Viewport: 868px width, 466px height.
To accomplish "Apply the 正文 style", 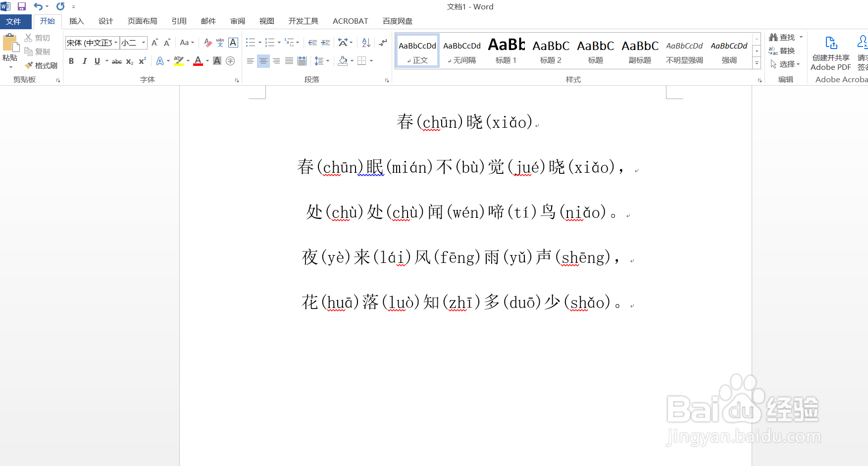I will (x=417, y=51).
